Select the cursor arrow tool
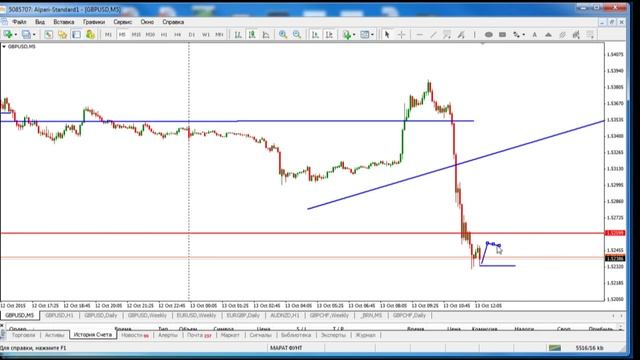Viewport: 640px width, 360px height. pyautogui.click(x=387, y=35)
